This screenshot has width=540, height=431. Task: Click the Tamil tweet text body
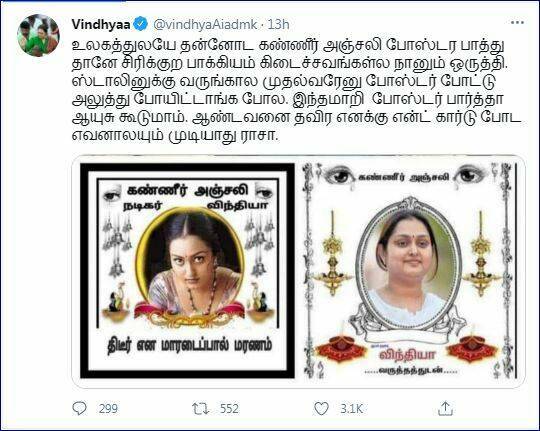click(x=296, y=91)
